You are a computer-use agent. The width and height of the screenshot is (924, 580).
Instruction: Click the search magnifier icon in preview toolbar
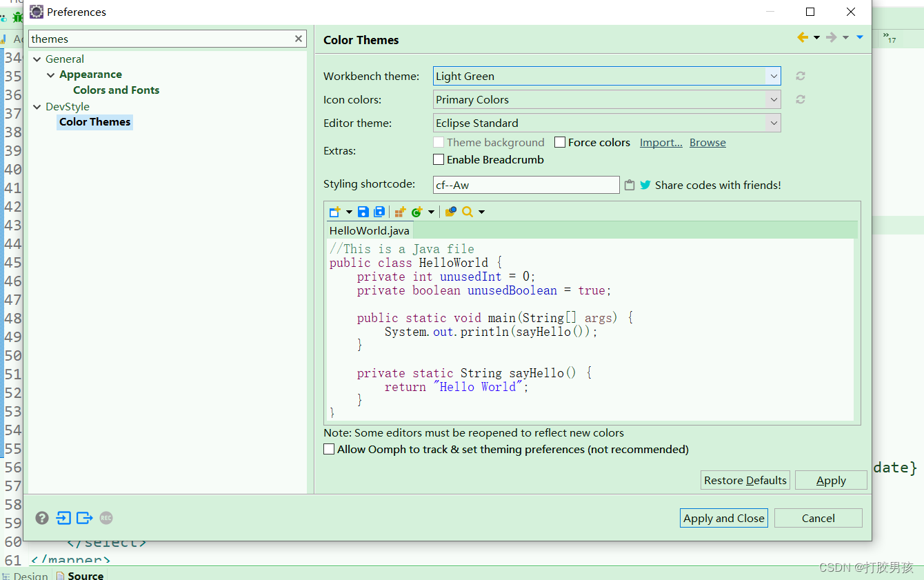coord(468,212)
